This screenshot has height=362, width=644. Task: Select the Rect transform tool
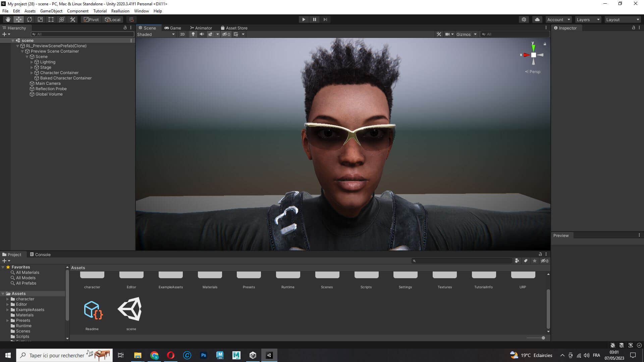[51, 19]
